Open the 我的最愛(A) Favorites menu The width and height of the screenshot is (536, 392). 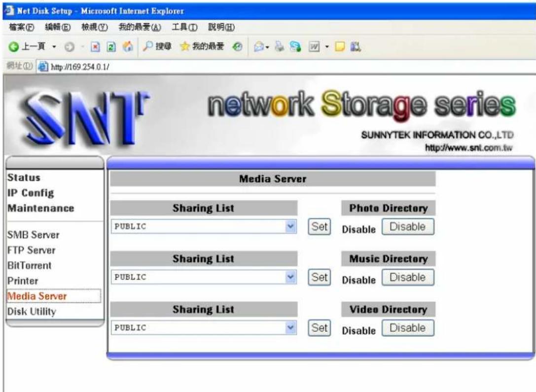pyautogui.click(x=140, y=27)
